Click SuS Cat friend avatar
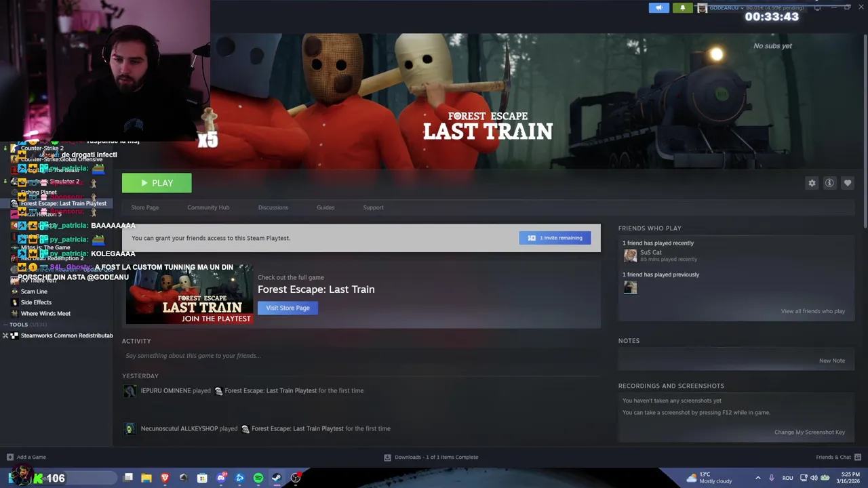The width and height of the screenshot is (868, 488). click(630, 256)
